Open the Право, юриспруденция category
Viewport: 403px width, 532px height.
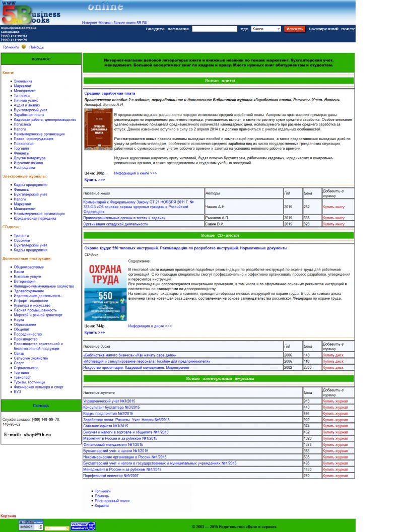click(34, 139)
